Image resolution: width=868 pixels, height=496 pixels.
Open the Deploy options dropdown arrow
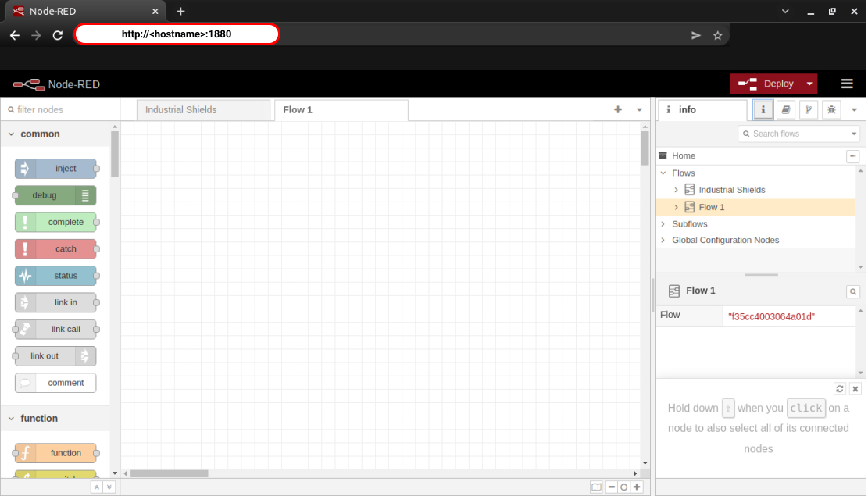(809, 84)
